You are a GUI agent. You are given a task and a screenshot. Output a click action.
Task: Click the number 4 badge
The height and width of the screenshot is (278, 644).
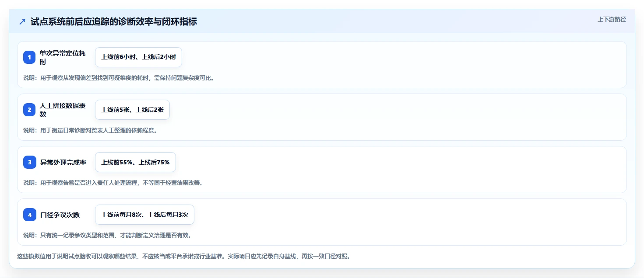(x=29, y=215)
